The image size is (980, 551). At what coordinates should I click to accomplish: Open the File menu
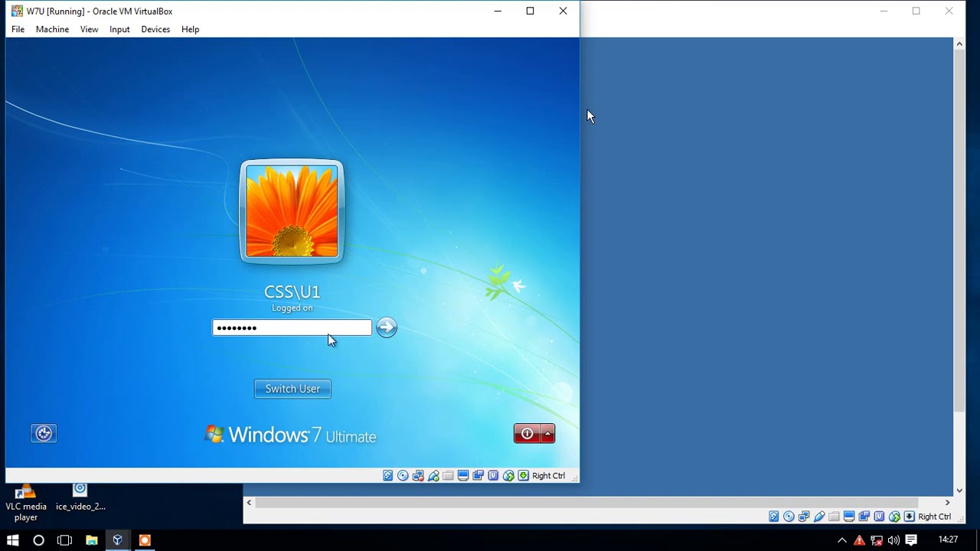pyautogui.click(x=18, y=29)
